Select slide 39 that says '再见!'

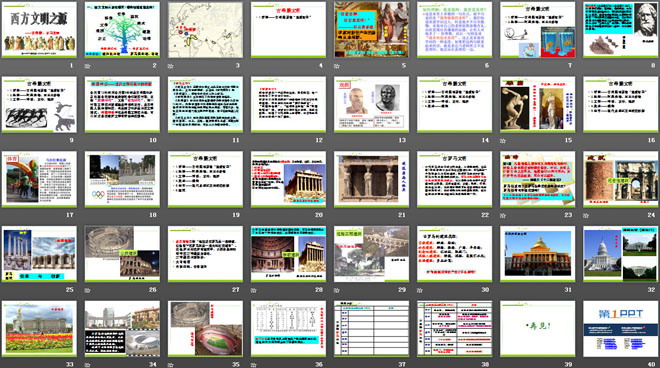pos(538,329)
